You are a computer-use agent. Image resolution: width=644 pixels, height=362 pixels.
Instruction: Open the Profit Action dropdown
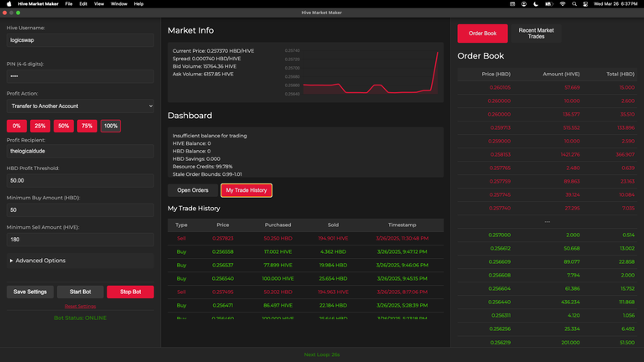point(80,106)
